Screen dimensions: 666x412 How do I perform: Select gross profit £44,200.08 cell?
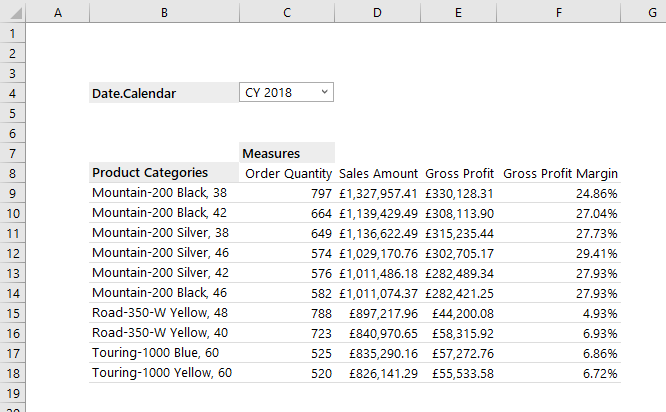pyautogui.click(x=460, y=313)
